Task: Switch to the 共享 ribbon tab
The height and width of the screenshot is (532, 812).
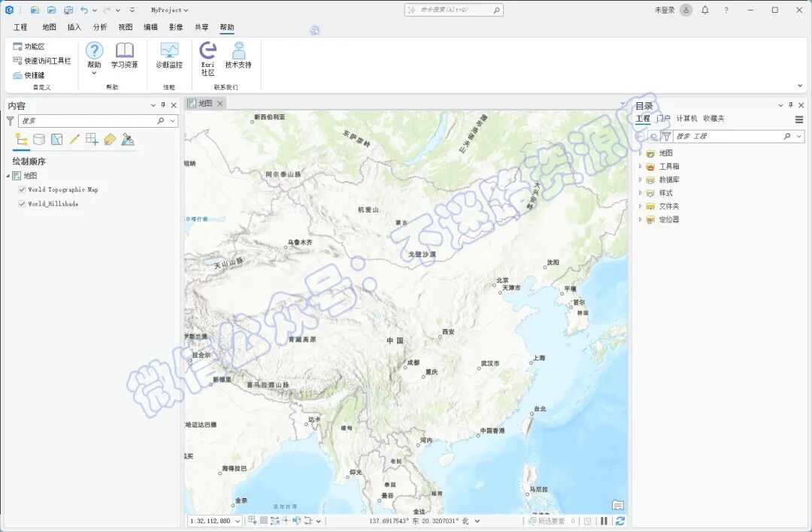Action: pyautogui.click(x=201, y=28)
